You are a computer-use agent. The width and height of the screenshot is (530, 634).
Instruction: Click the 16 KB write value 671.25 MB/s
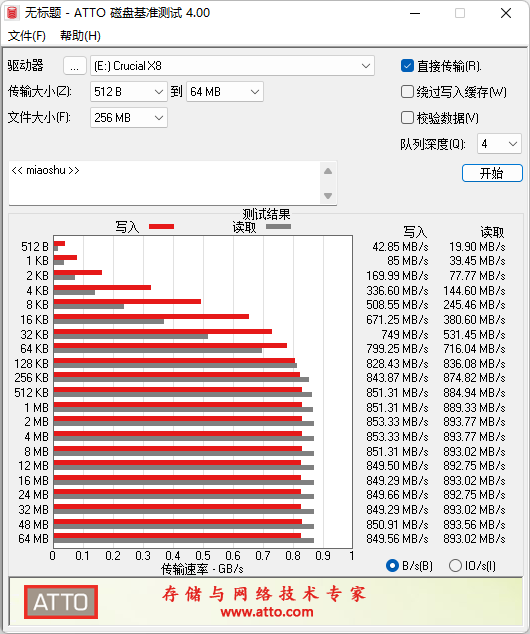pyautogui.click(x=397, y=320)
